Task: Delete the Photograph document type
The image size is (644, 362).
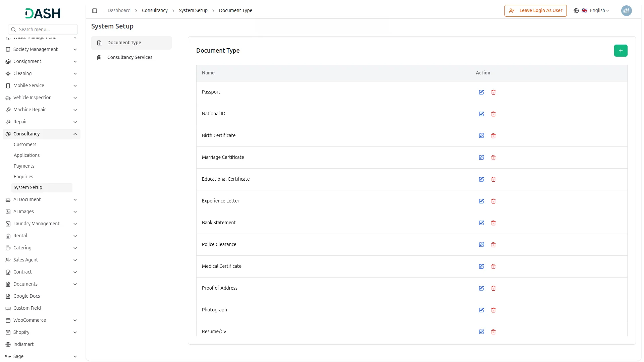Action: 493,310
